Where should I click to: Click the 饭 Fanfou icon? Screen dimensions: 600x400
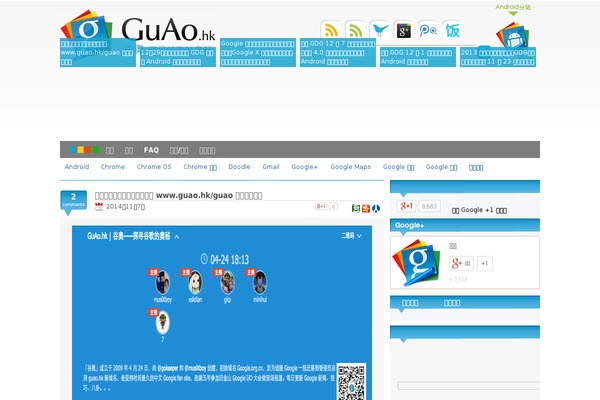point(452,30)
